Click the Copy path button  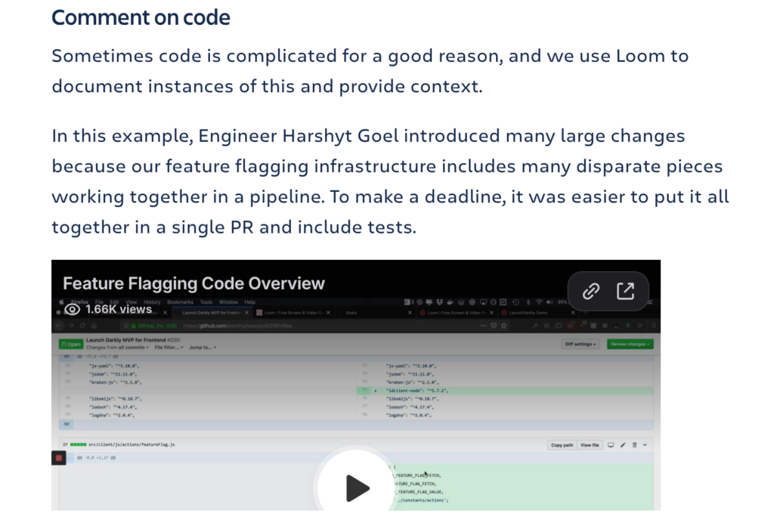click(562, 445)
